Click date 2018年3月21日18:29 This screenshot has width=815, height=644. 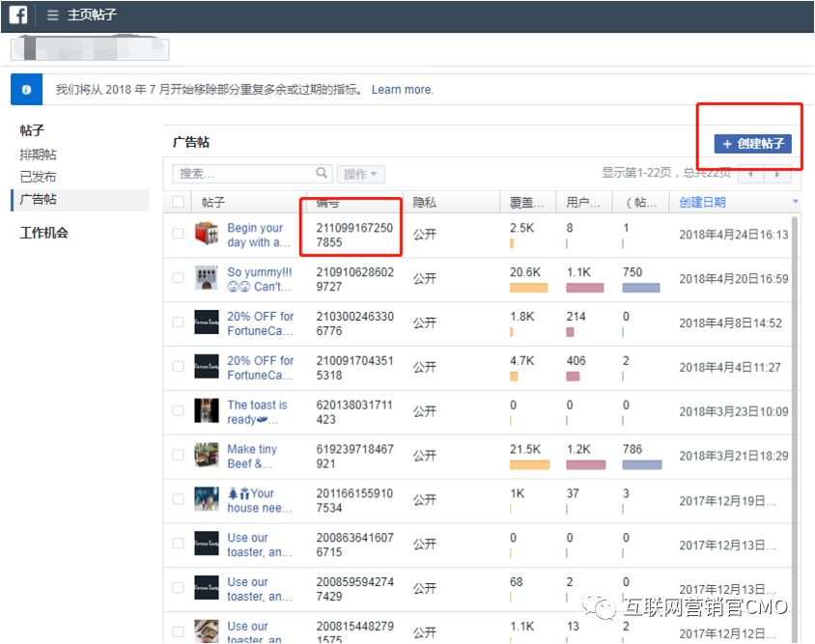click(733, 457)
